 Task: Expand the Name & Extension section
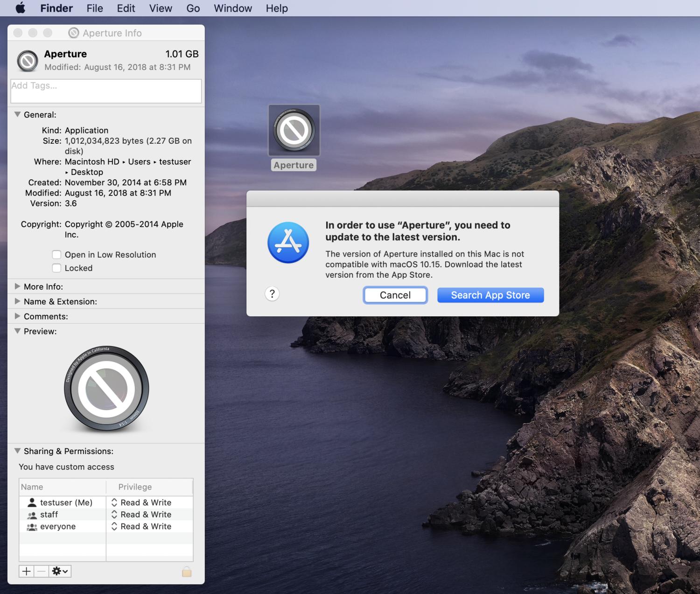point(17,301)
